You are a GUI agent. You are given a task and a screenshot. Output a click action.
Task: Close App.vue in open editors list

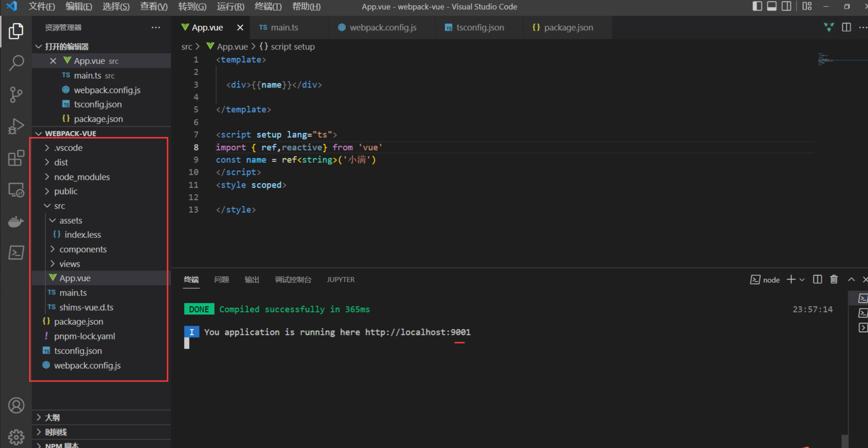pos(53,61)
